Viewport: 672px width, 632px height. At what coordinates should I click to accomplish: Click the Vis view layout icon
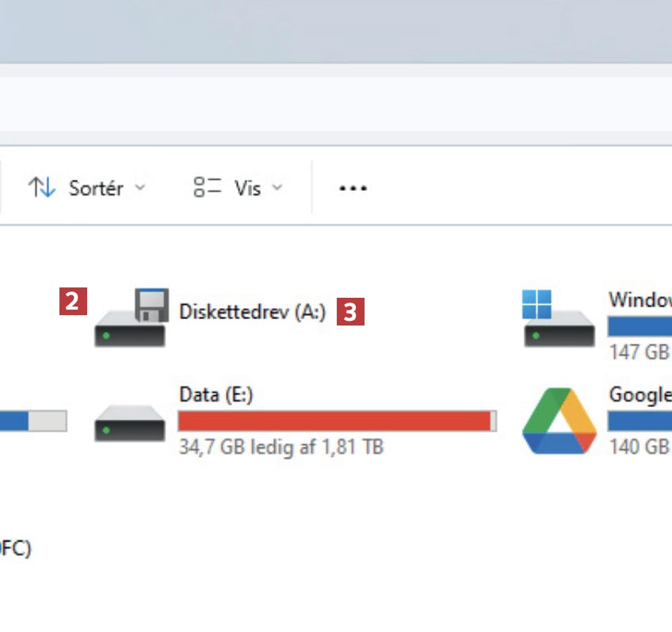[208, 188]
